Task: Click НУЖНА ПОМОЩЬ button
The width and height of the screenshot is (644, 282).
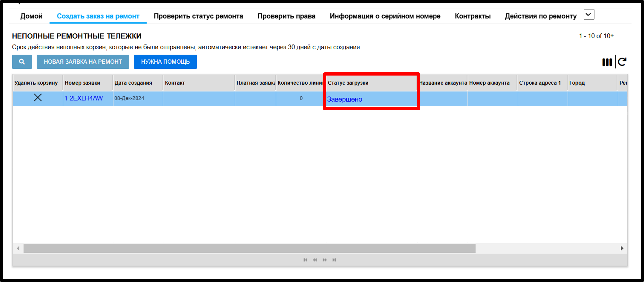Action: (x=165, y=62)
